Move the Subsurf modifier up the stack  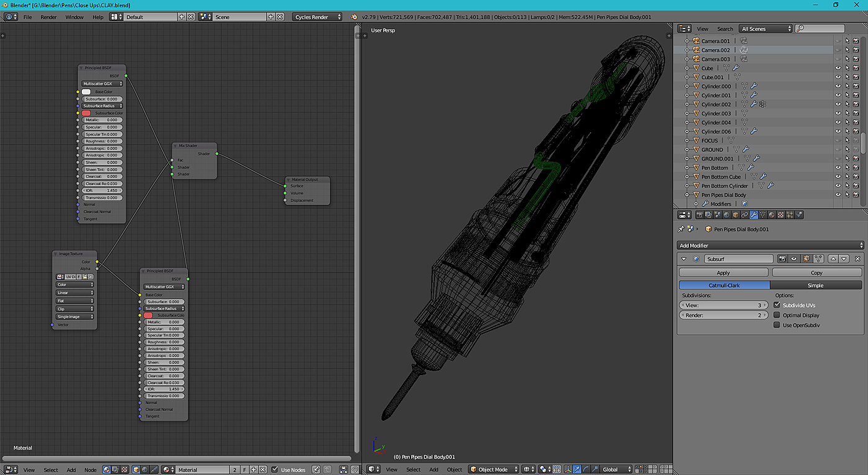click(833, 259)
